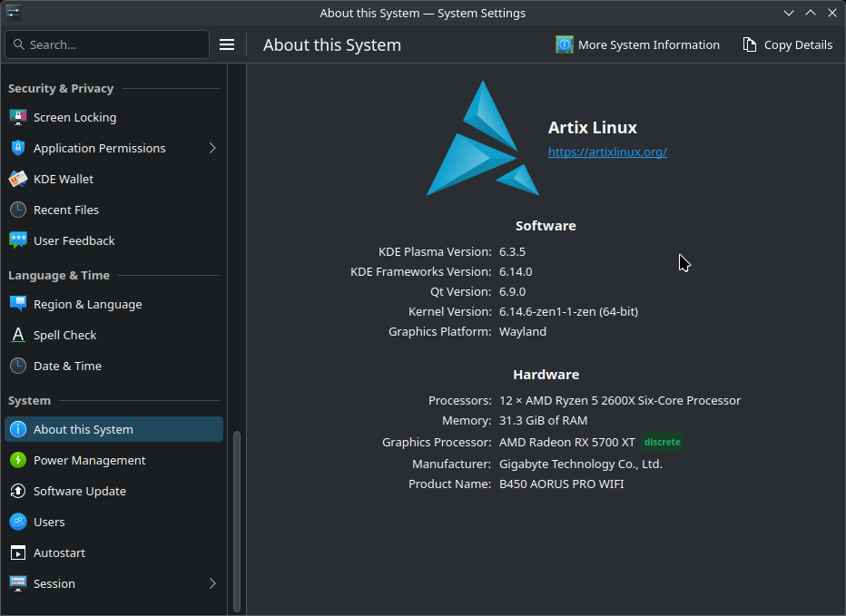Open the artixlinux.org link
Screen dimensions: 846x616
(x=607, y=152)
